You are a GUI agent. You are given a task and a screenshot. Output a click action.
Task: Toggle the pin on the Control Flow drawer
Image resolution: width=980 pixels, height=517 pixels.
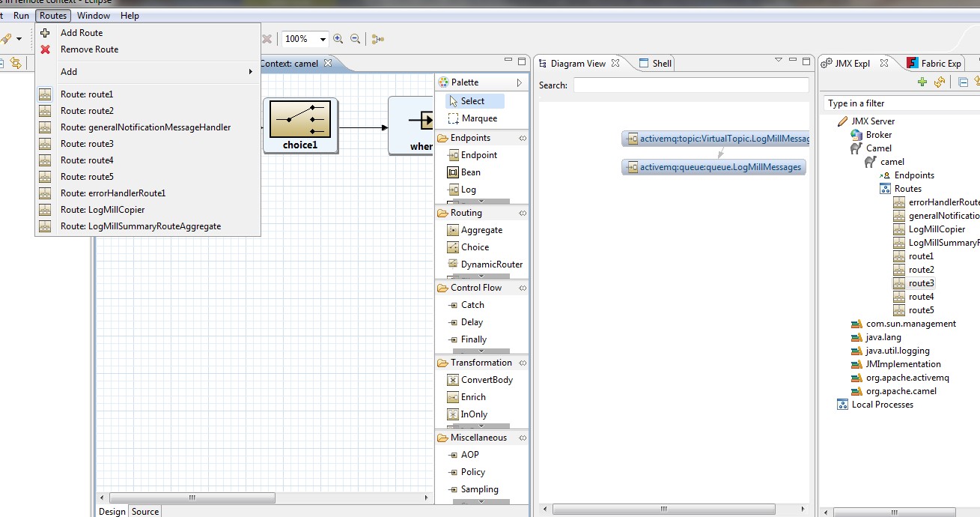pos(523,288)
